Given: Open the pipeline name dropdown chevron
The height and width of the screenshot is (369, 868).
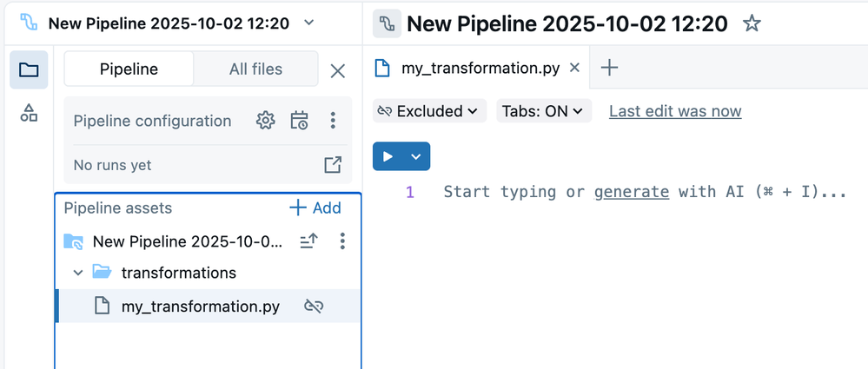Looking at the screenshot, I should point(308,23).
